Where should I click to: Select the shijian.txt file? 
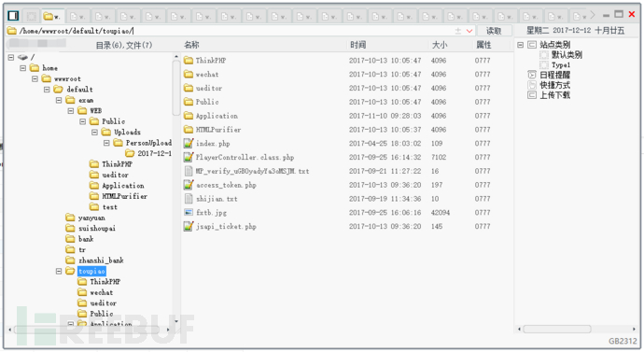210,199
